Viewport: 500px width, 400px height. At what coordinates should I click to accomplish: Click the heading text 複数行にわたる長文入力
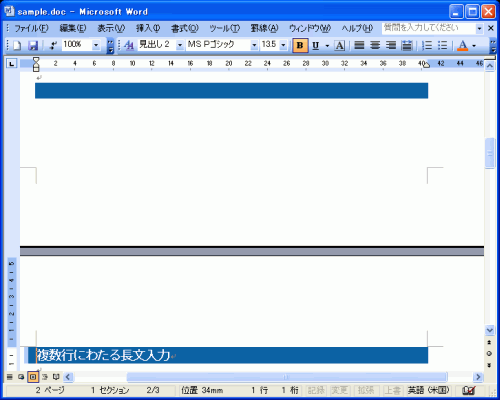point(103,355)
